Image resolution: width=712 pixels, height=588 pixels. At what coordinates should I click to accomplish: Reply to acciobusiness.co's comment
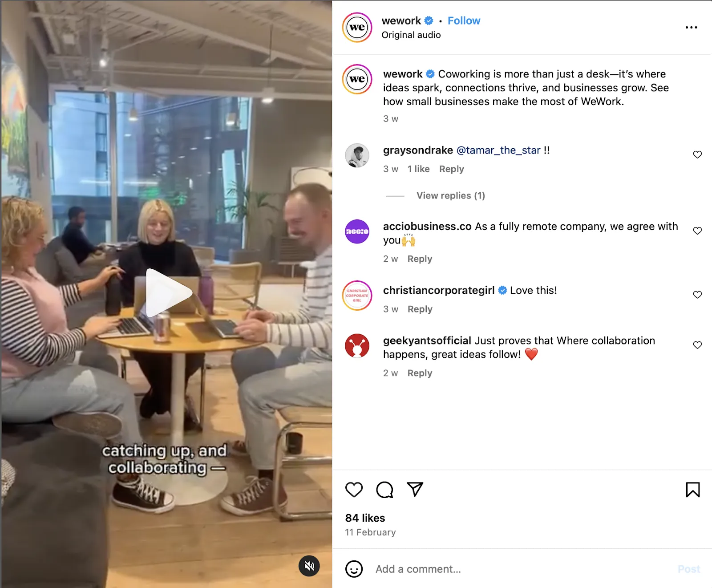click(420, 259)
